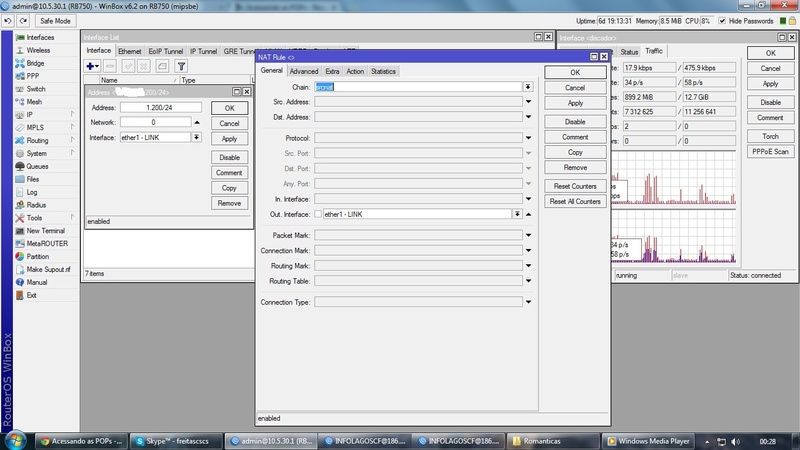Click the padlock icon at the top right

[x=792, y=21]
